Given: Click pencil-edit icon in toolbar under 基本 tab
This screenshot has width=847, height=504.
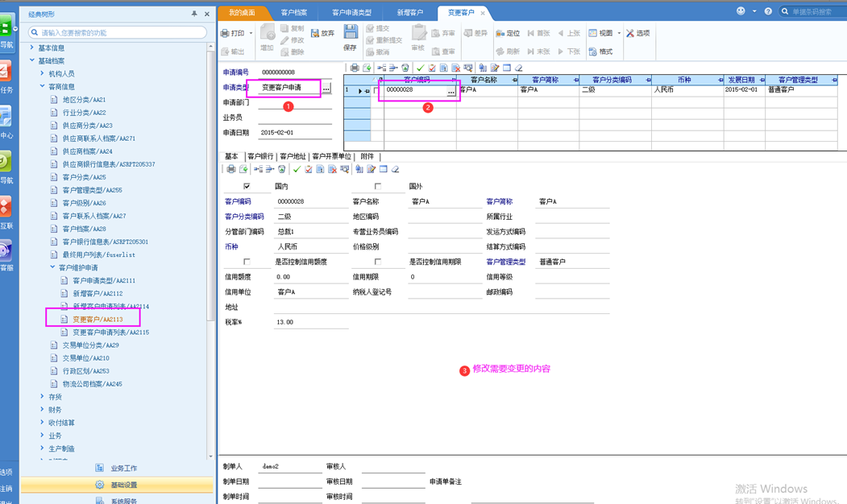Looking at the screenshot, I should tap(371, 169).
